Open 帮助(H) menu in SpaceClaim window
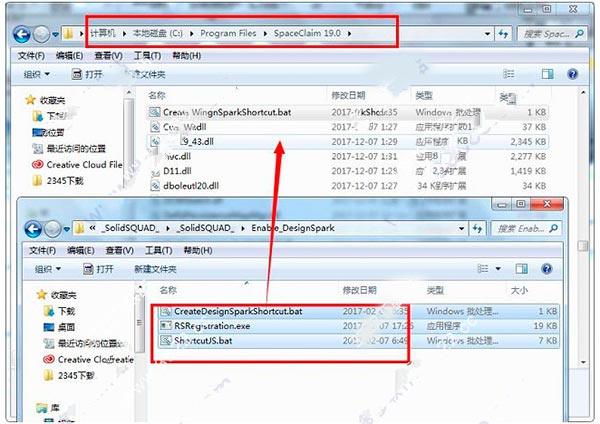The height and width of the screenshot is (424, 600). (186, 56)
